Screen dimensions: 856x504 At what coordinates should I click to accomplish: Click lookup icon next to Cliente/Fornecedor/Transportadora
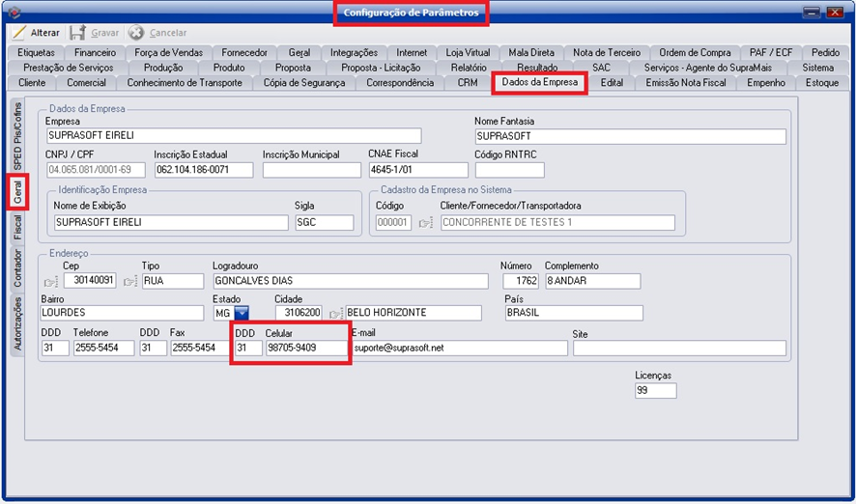tap(425, 223)
